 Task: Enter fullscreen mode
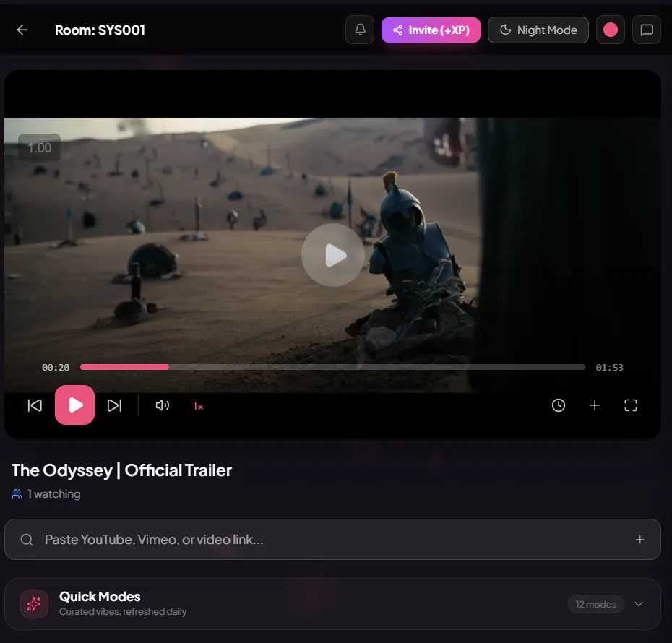coord(630,405)
